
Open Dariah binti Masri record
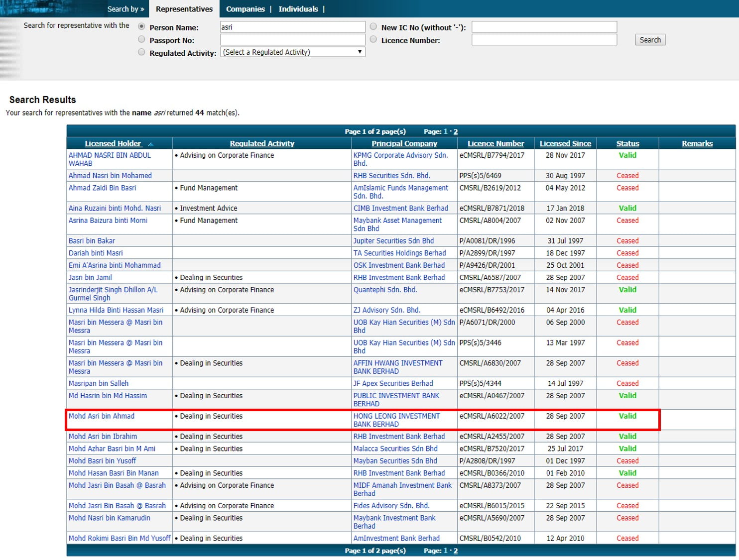[x=96, y=253]
